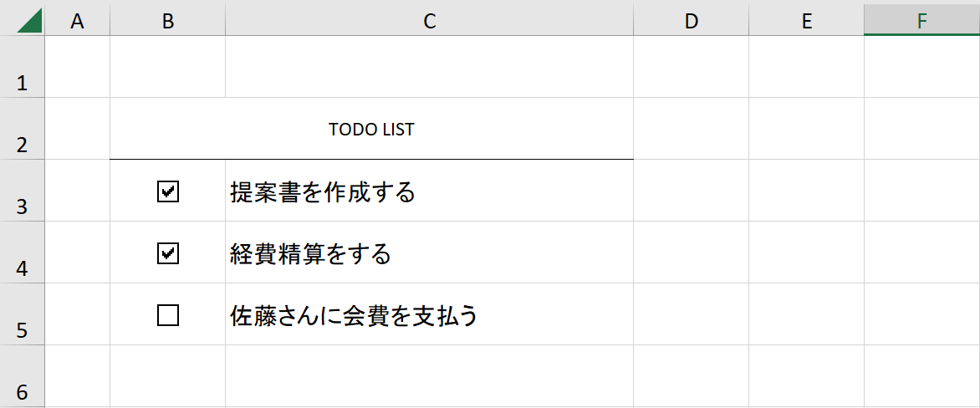The width and height of the screenshot is (980, 408).
Task: Select column A header
Action: (x=78, y=21)
